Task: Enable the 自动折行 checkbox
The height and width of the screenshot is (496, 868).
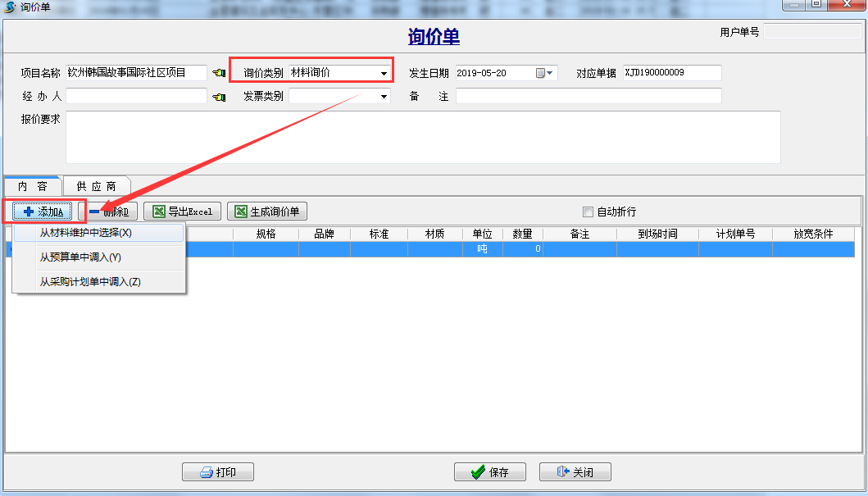Action: (588, 212)
